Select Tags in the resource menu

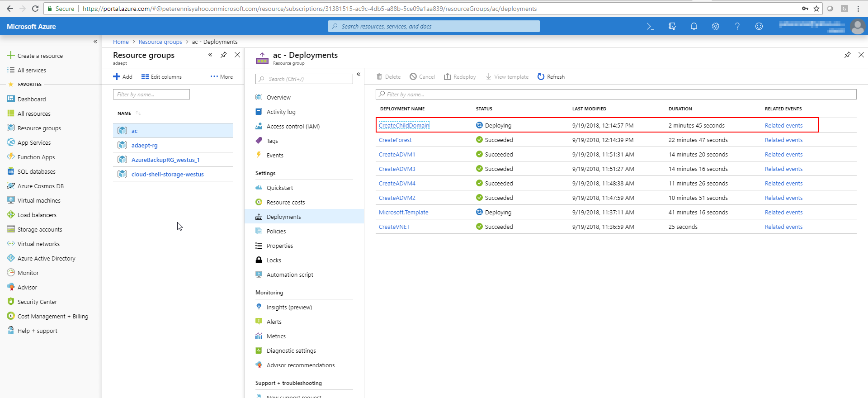point(272,141)
